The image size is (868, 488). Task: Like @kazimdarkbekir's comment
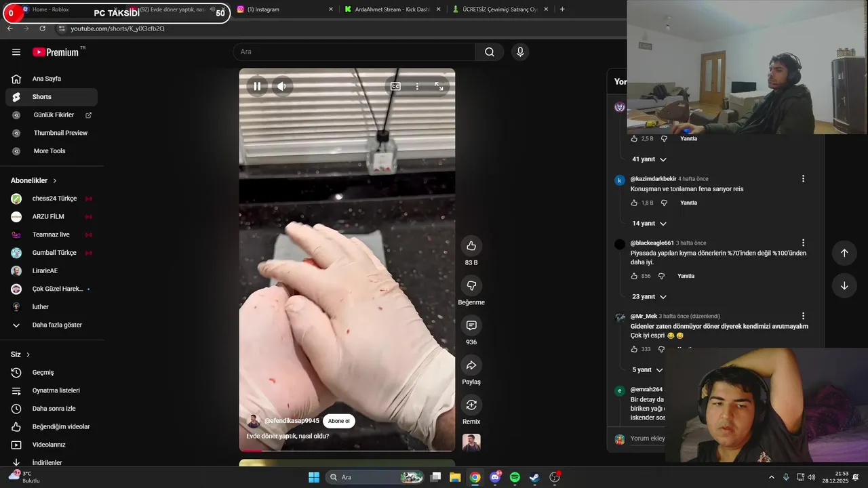click(x=635, y=203)
